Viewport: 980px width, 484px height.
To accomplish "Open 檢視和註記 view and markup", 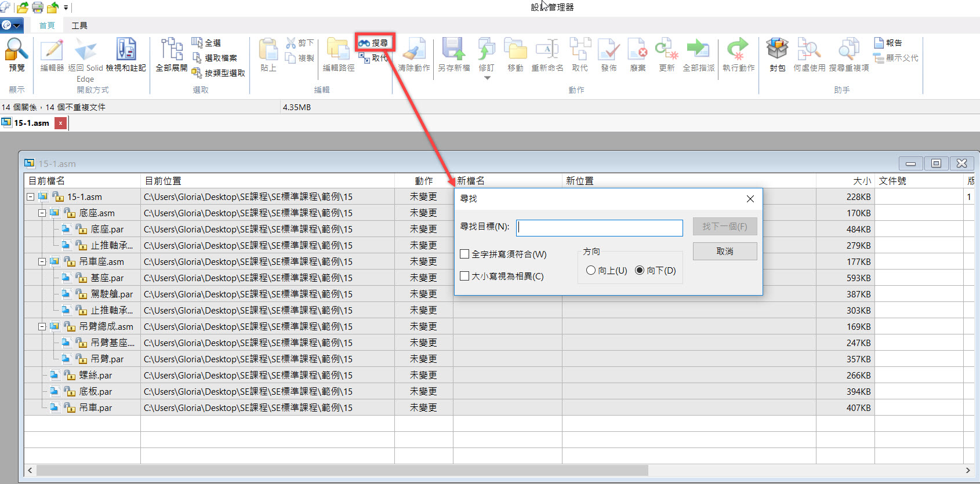I will pos(126,54).
